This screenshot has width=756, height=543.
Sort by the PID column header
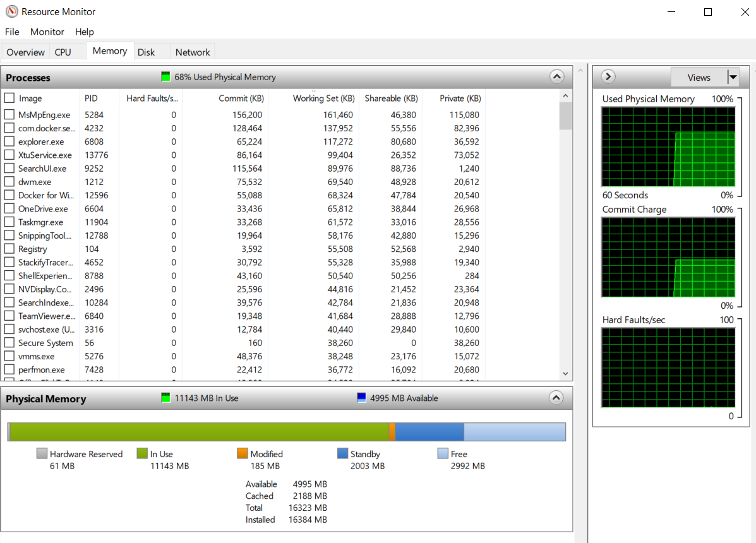click(x=99, y=98)
